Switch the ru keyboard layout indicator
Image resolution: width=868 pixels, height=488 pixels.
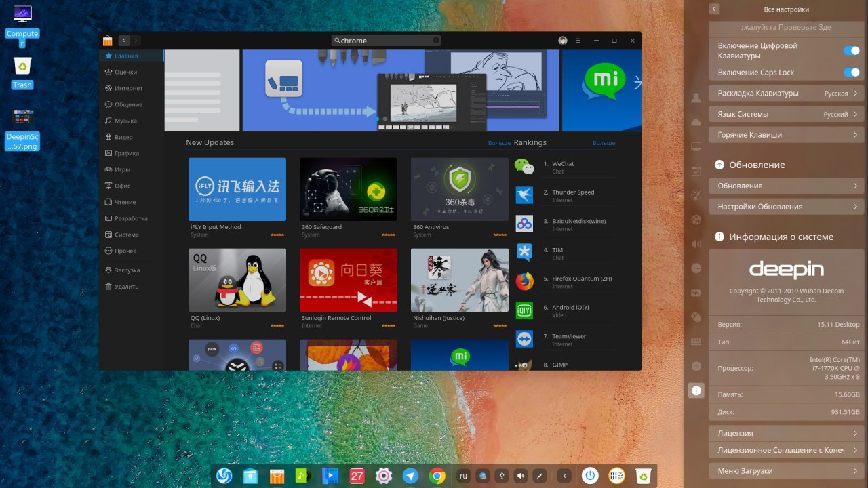(464, 476)
